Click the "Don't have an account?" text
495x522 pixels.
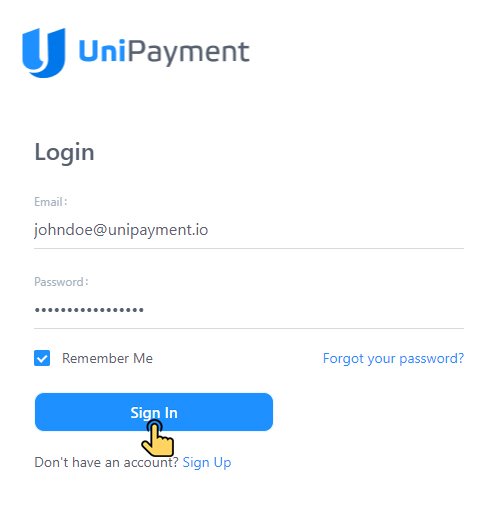[107, 463]
